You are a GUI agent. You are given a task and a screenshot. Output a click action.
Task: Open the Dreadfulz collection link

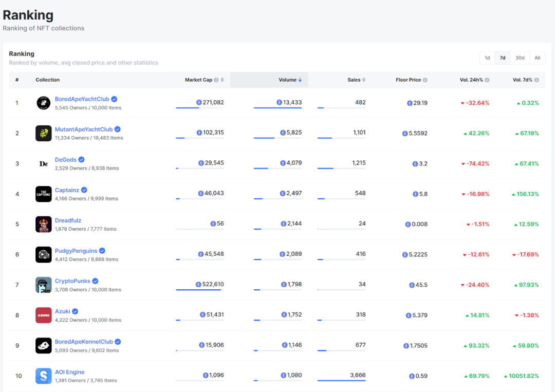68,220
